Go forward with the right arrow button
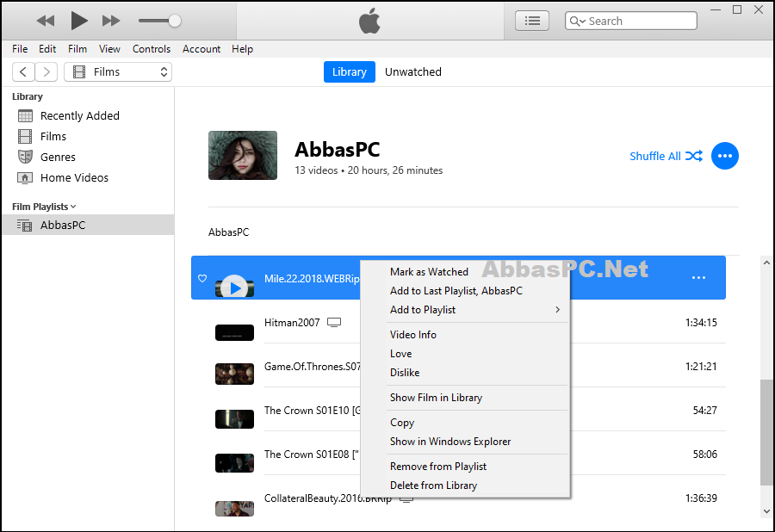775x532 pixels. [46, 72]
